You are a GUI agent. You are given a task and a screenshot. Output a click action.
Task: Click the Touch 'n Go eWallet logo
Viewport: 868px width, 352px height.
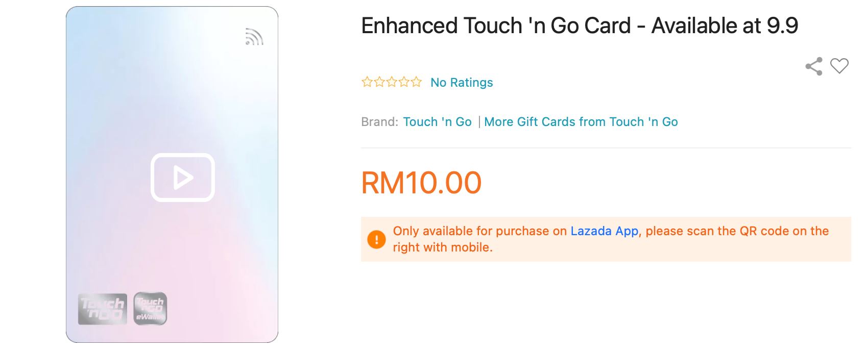150,309
